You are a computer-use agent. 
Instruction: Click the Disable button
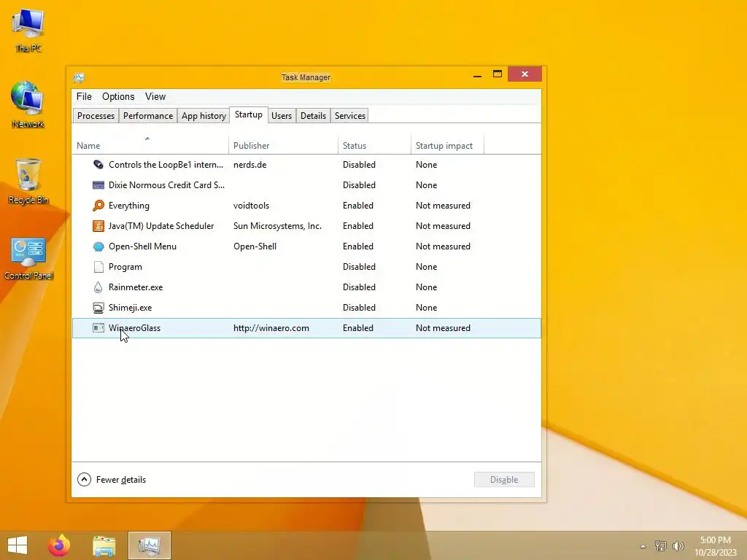point(504,480)
